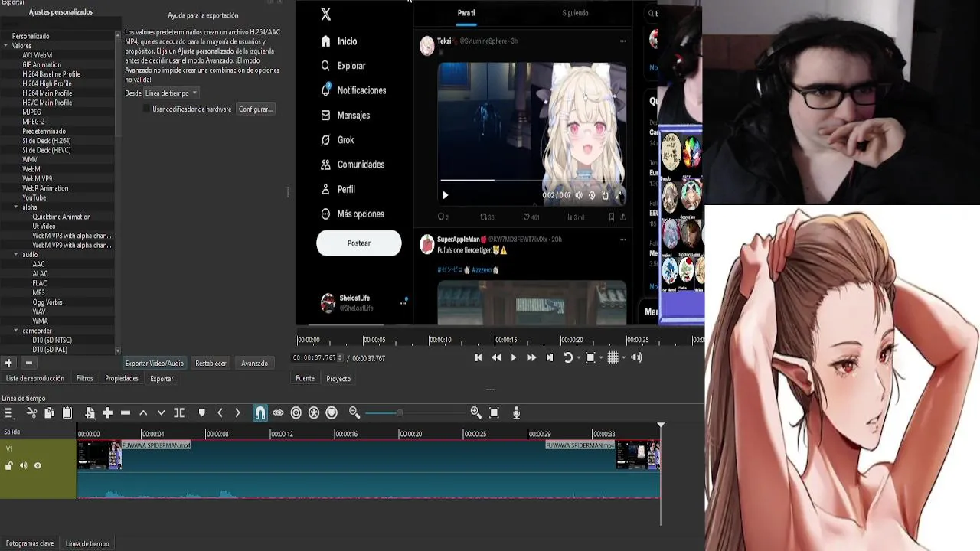Click the Ripple delete (minus) icon

(x=126, y=412)
